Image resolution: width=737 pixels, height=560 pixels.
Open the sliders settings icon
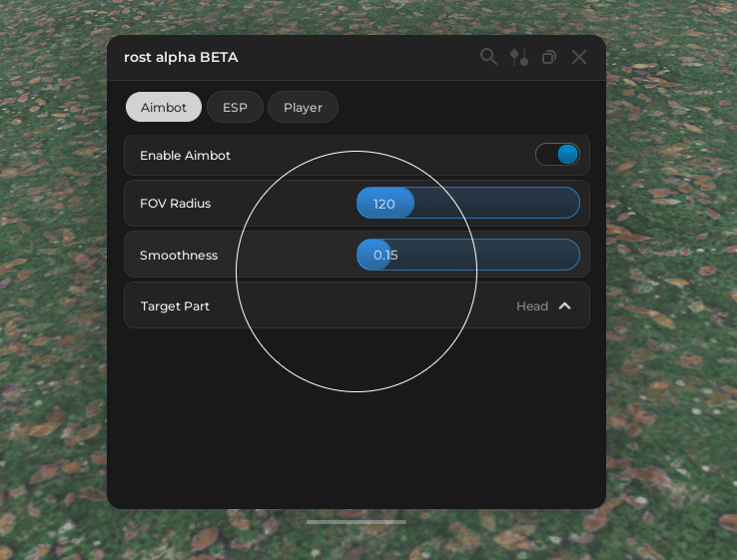pyautogui.click(x=519, y=57)
